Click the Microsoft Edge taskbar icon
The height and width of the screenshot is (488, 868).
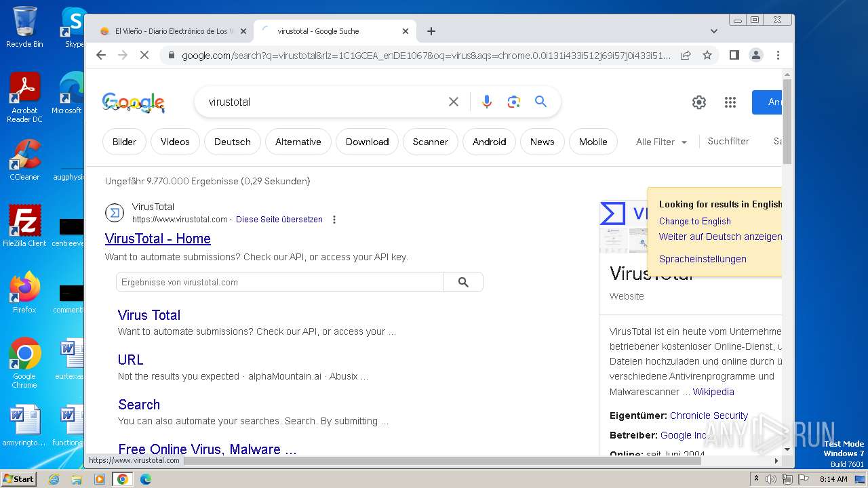click(146, 479)
